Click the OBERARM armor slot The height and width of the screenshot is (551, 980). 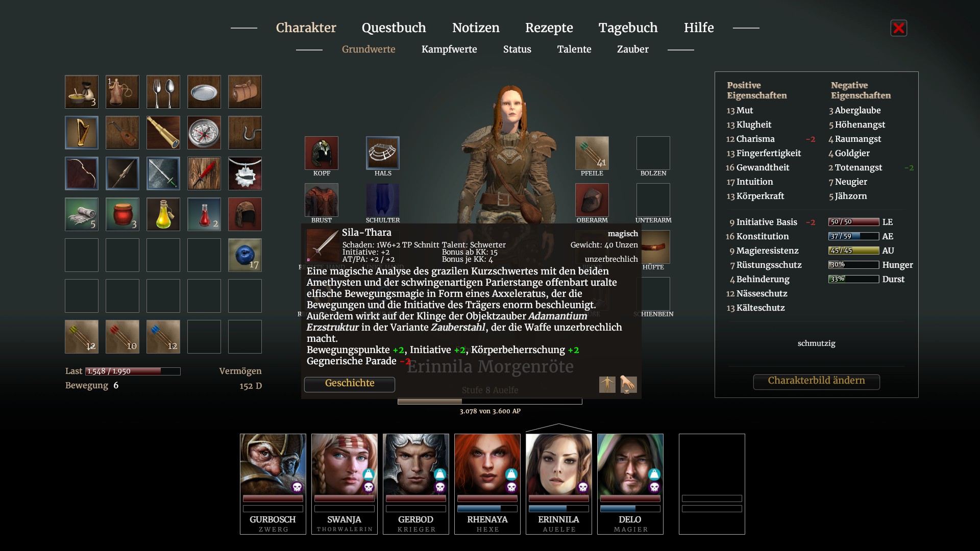click(x=592, y=200)
